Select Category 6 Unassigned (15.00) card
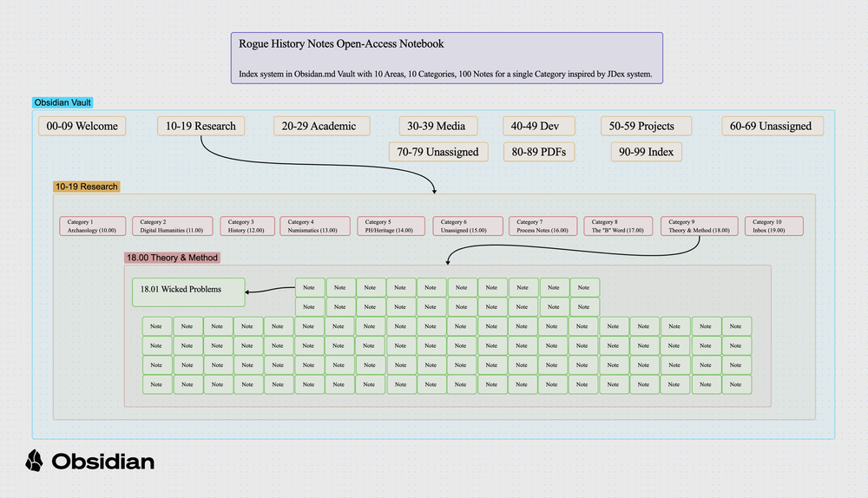This screenshot has width=868, height=498. pyautogui.click(x=468, y=226)
